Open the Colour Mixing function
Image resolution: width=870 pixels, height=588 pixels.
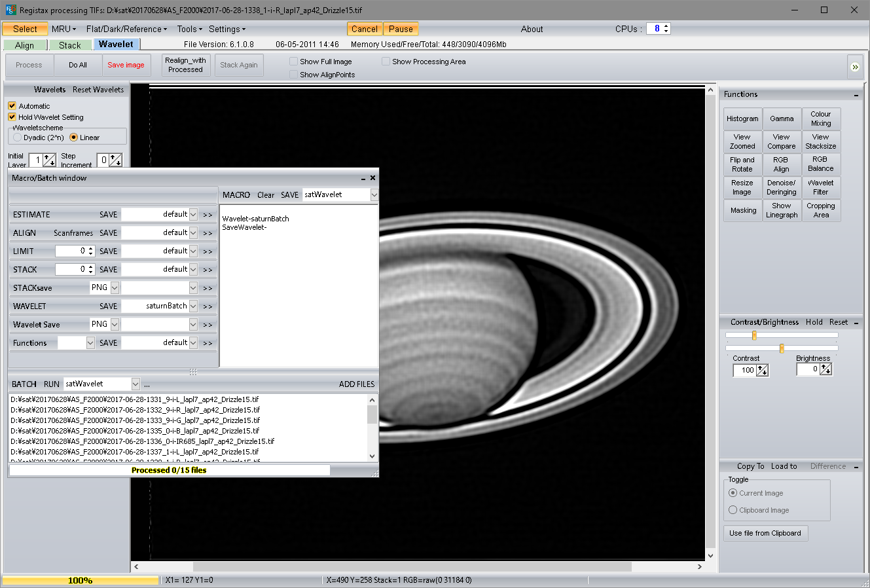point(821,119)
